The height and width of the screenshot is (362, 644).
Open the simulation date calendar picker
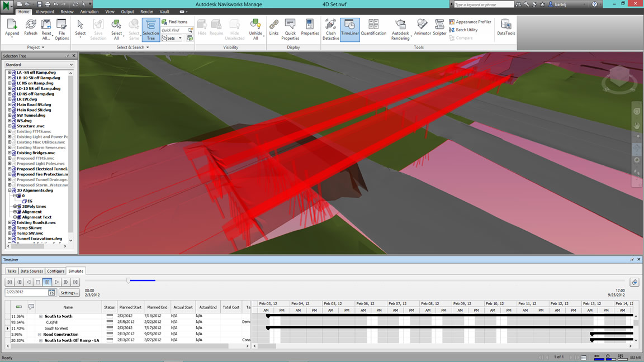point(51,293)
